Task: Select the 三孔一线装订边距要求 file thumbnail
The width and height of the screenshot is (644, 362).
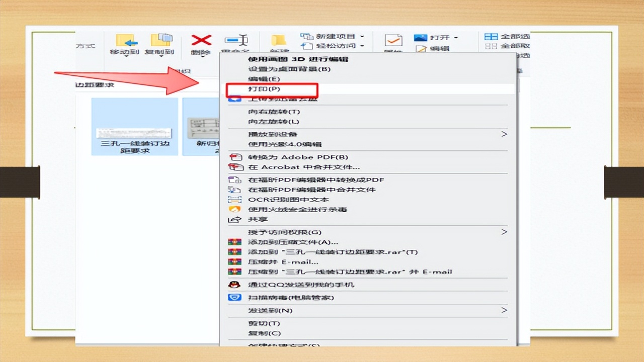Action: tap(134, 126)
